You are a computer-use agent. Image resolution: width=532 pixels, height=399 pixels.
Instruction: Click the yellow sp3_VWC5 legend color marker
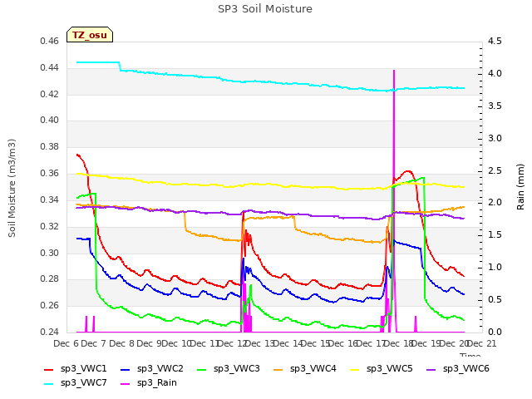click(355, 369)
